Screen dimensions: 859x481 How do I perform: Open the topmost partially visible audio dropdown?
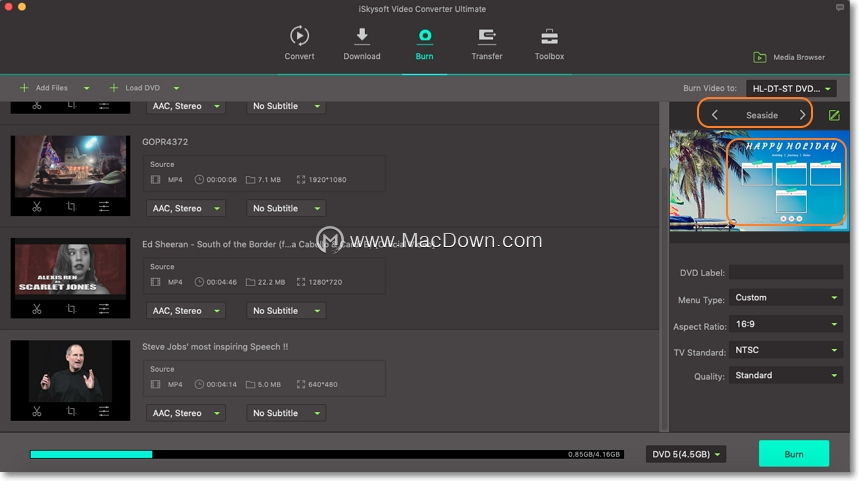pos(186,106)
